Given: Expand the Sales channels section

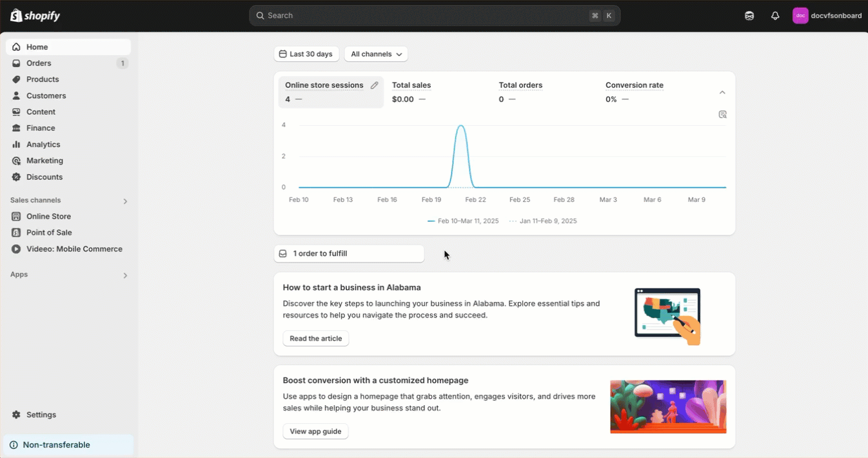Looking at the screenshot, I should point(125,201).
